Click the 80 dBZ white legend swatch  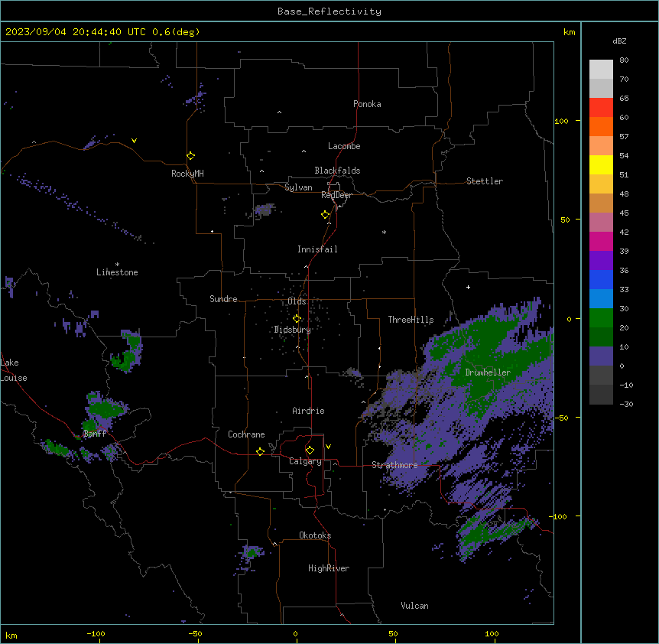pyautogui.click(x=601, y=70)
